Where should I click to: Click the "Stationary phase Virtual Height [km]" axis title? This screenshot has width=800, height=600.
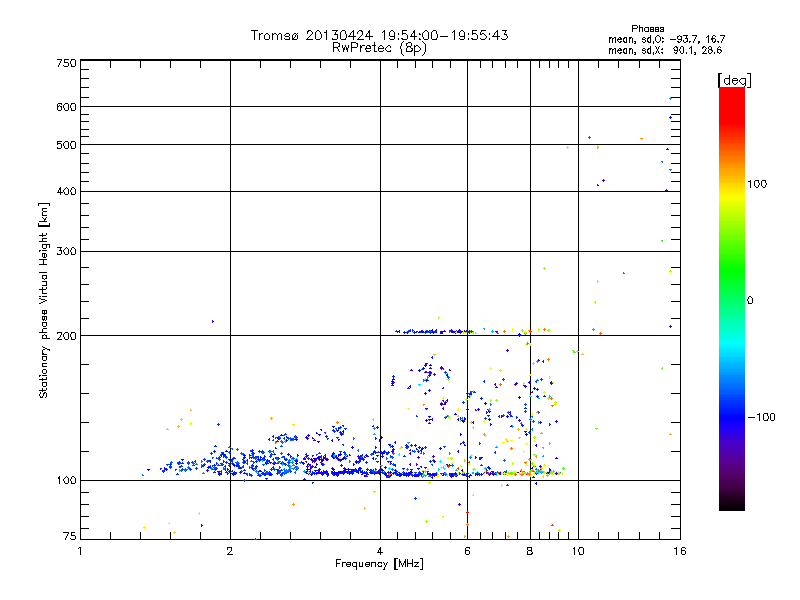[x=44, y=301]
